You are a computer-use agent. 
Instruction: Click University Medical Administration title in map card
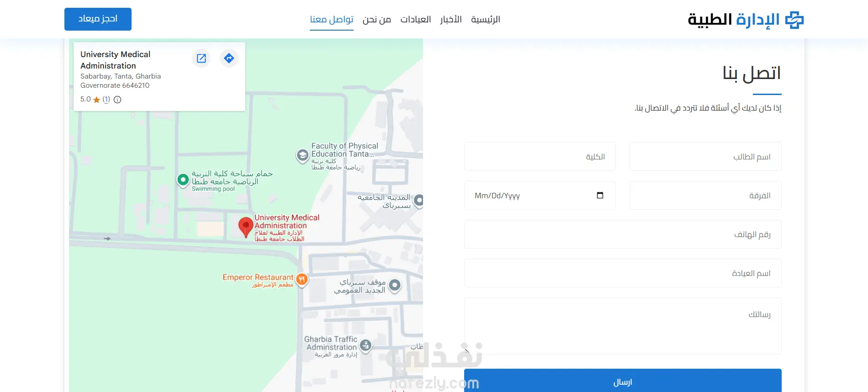click(116, 60)
